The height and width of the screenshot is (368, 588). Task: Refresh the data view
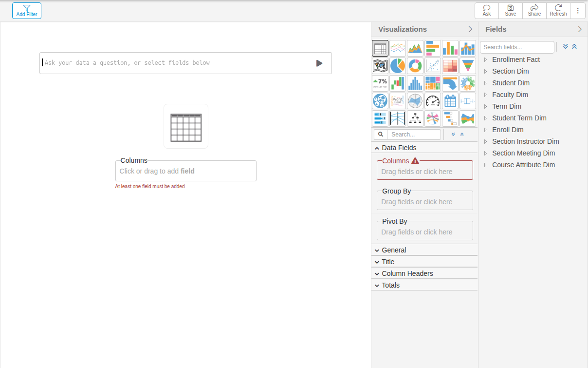[558, 11]
